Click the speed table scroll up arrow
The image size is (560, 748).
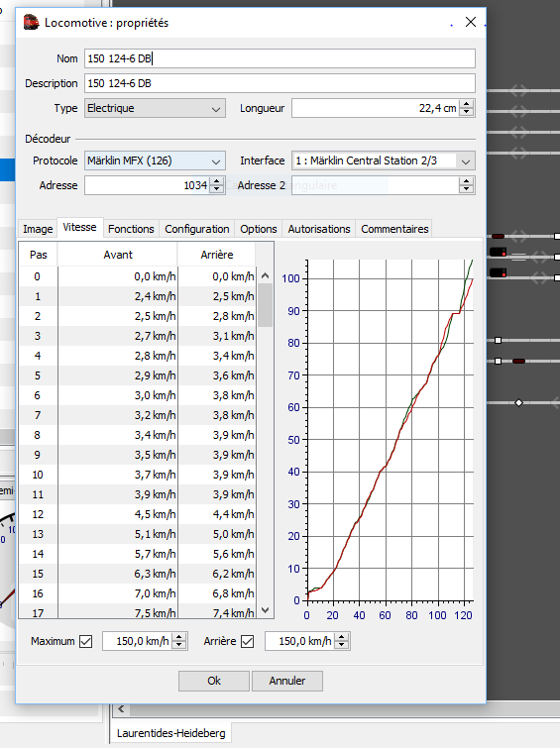pos(266,275)
